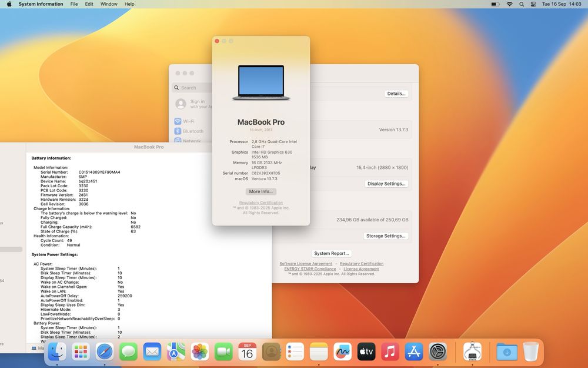Open the Mail app in the Dock
This screenshot has width=588, height=368.
(152, 352)
